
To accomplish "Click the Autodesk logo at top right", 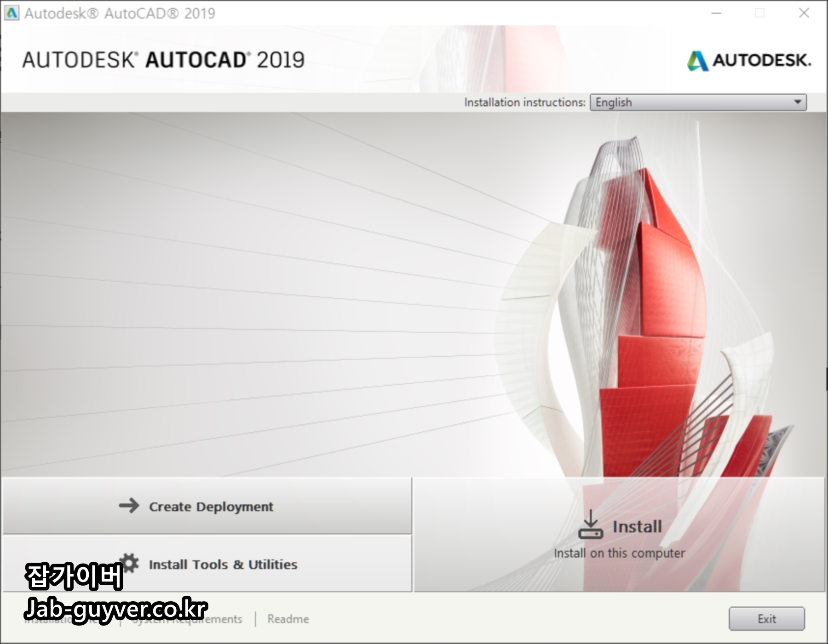I will pos(749,60).
